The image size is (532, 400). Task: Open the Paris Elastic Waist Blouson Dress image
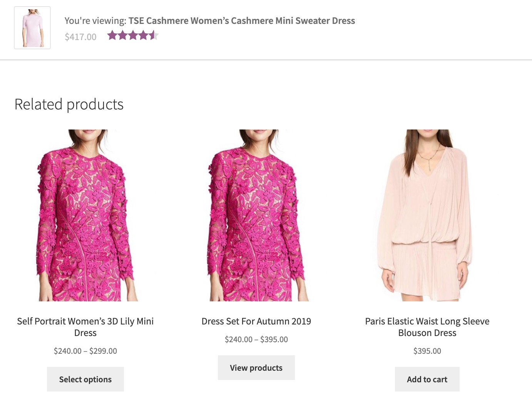(x=427, y=215)
